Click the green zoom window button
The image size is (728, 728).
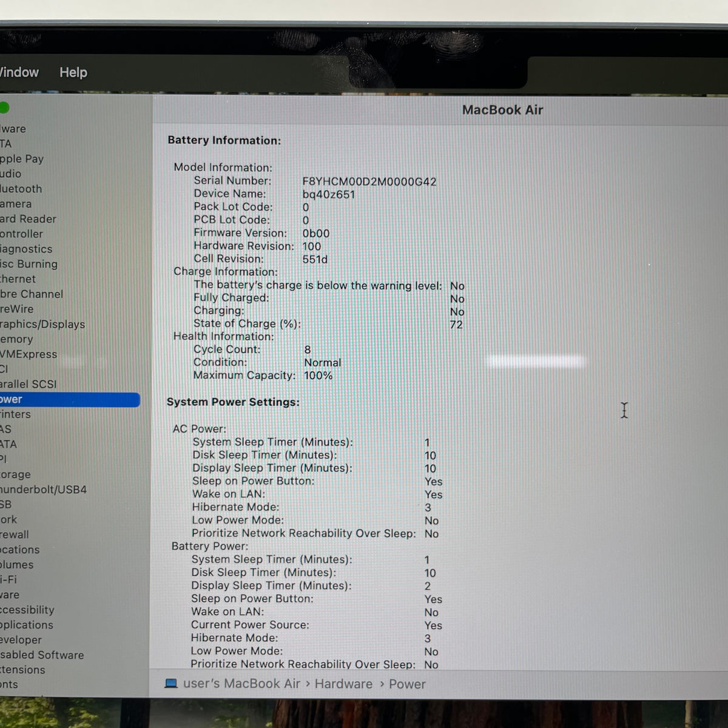click(x=4, y=108)
